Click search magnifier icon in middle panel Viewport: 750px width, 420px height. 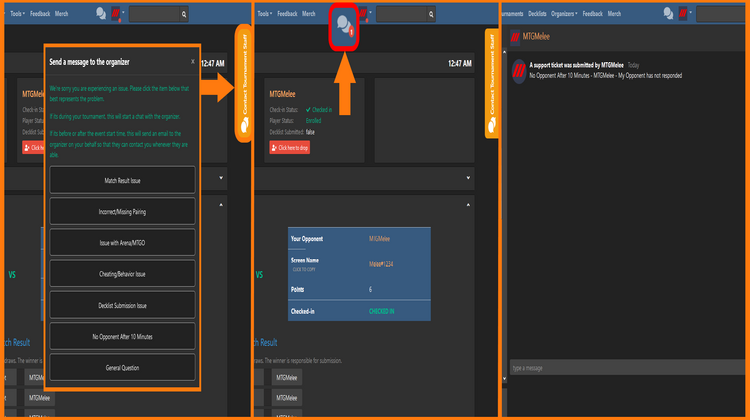click(x=431, y=14)
